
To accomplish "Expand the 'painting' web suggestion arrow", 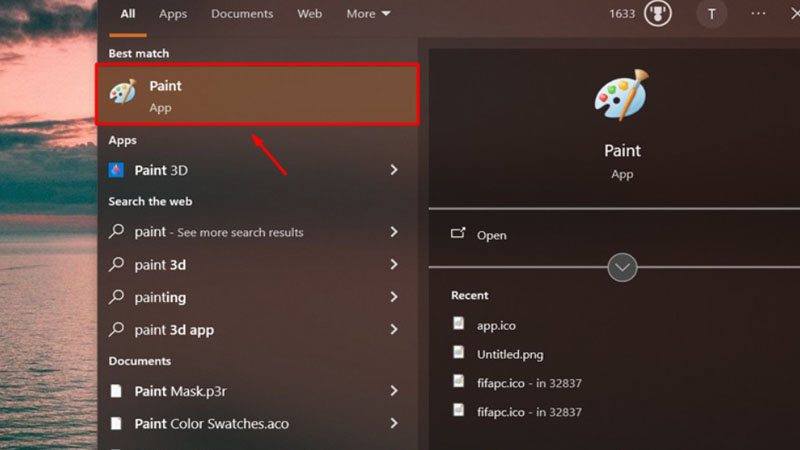I will [x=394, y=298].
